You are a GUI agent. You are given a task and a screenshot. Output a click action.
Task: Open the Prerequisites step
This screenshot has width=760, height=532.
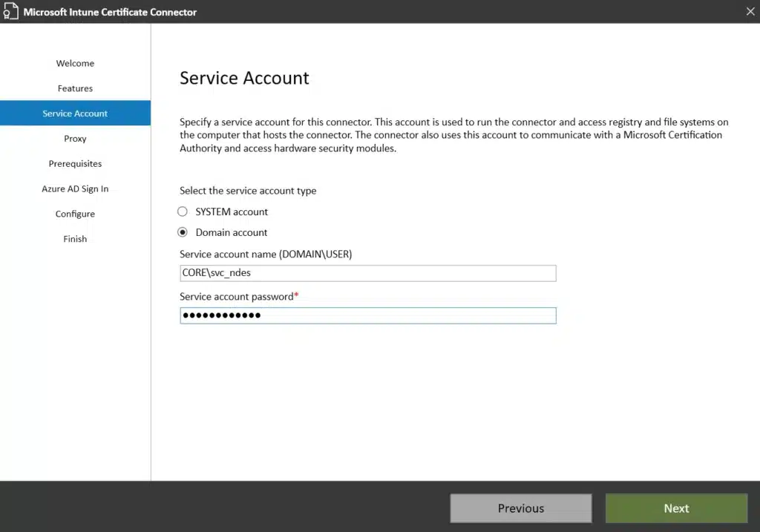pos(75,164)
